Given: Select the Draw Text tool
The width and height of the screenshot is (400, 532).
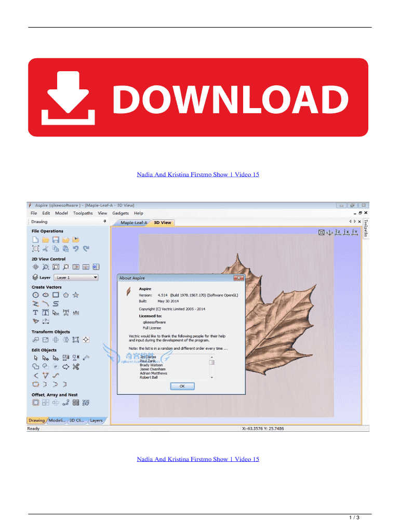Looking at the screenshot, I should click(36, 313).
